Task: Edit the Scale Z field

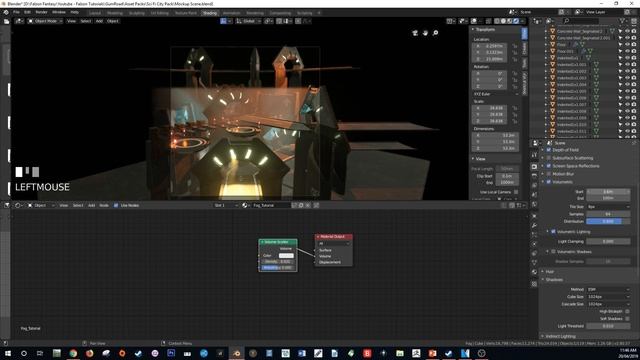Action: [489, 121]
